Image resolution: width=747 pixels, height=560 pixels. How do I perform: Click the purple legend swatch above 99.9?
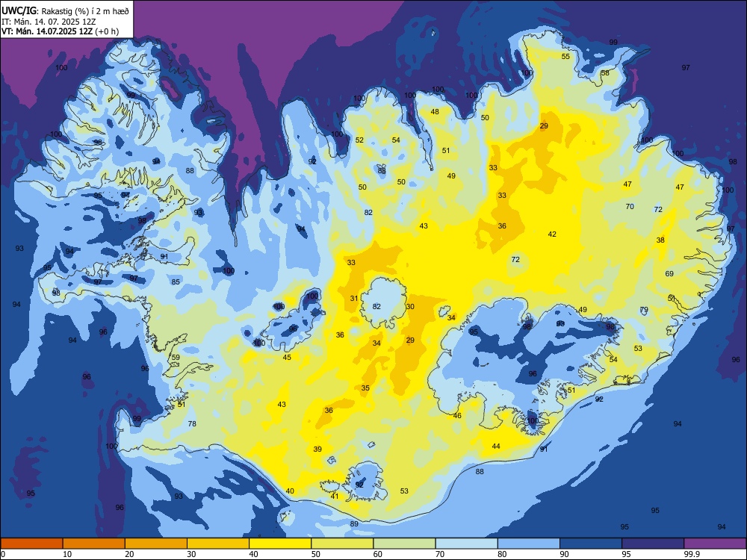715,544
